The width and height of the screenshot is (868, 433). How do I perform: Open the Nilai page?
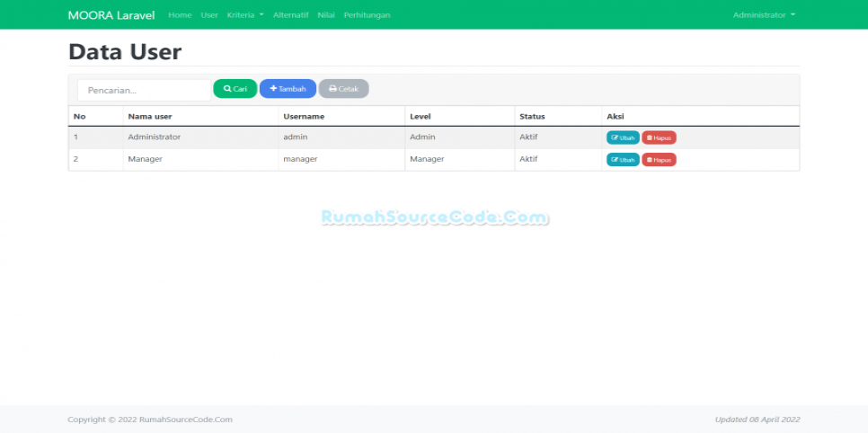326,15
